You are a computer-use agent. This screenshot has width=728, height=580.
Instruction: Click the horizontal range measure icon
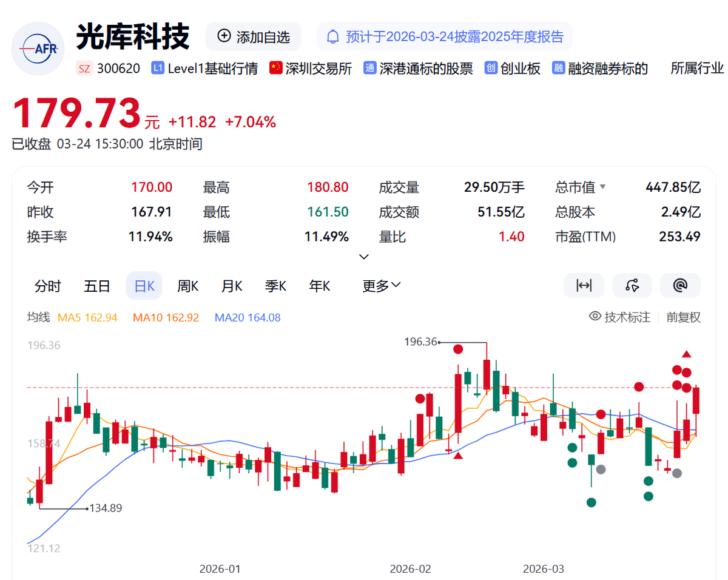(584, 285)
